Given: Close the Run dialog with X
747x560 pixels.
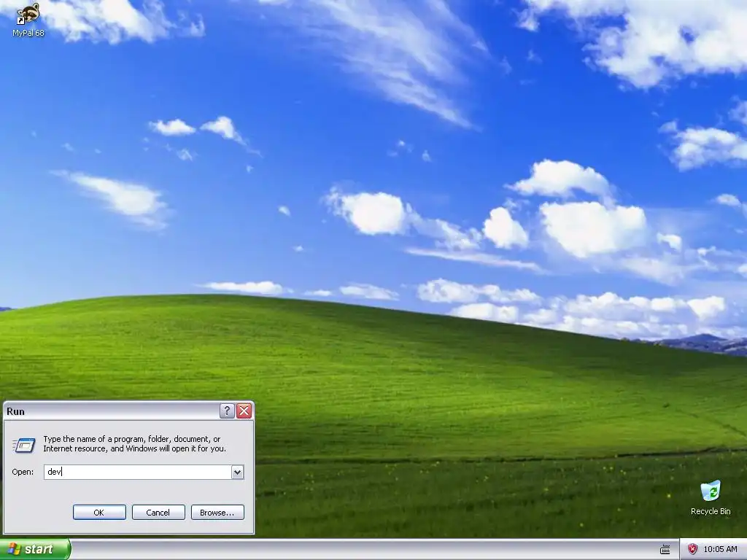Looking at the screenshot, I should tap(244, 411).
